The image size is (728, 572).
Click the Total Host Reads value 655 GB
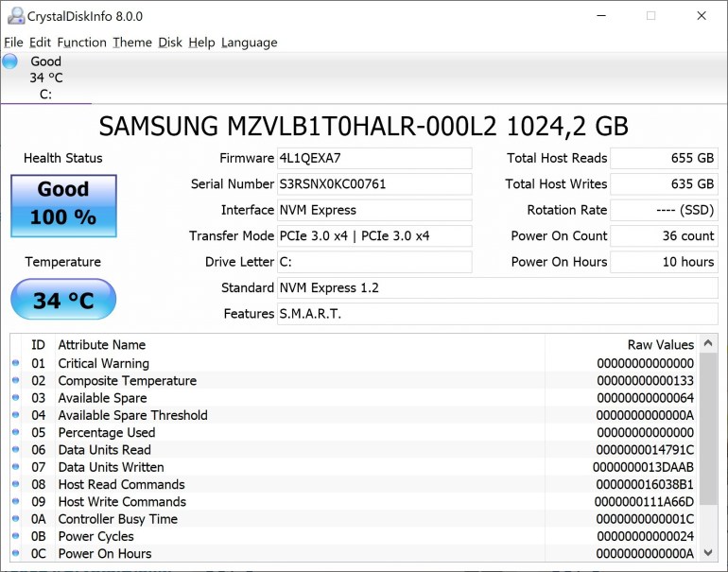click(664, 158)
